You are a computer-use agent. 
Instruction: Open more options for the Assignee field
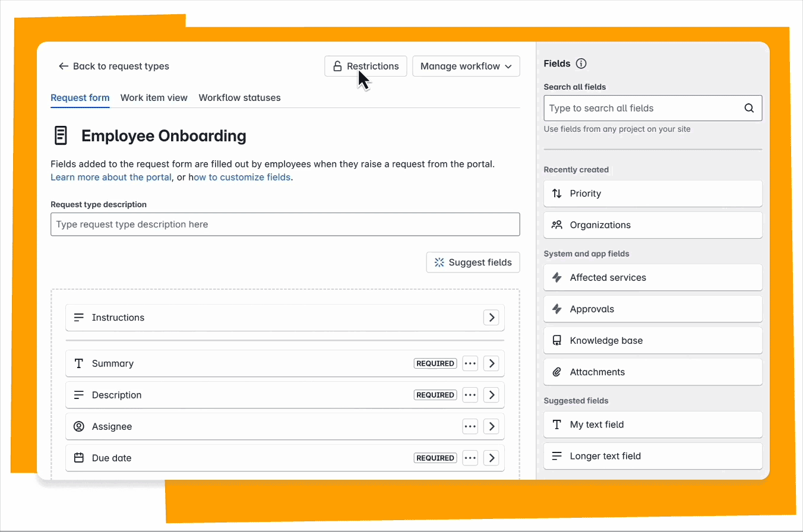point(470,426)
